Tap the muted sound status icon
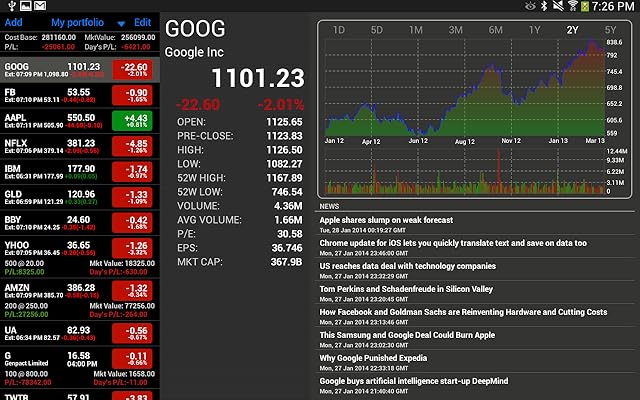Viewport: 640px width, 400px height. [558, 6]
